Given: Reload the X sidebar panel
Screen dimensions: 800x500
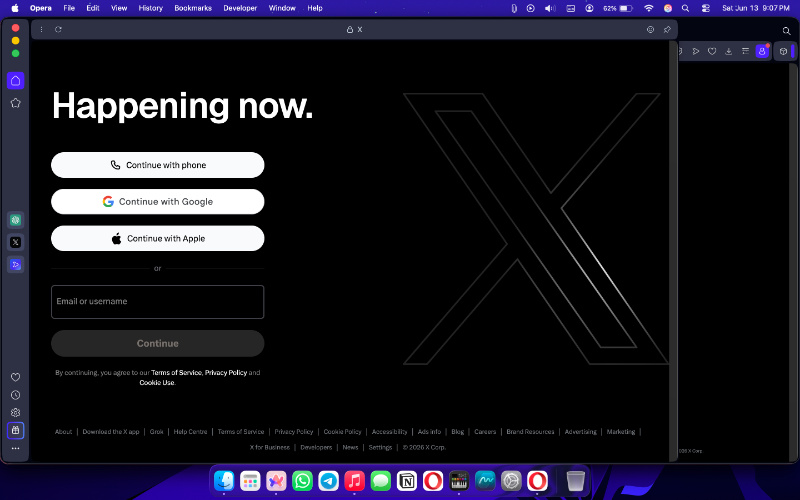Looking at the screenshot, I should (x=58, y=30).
